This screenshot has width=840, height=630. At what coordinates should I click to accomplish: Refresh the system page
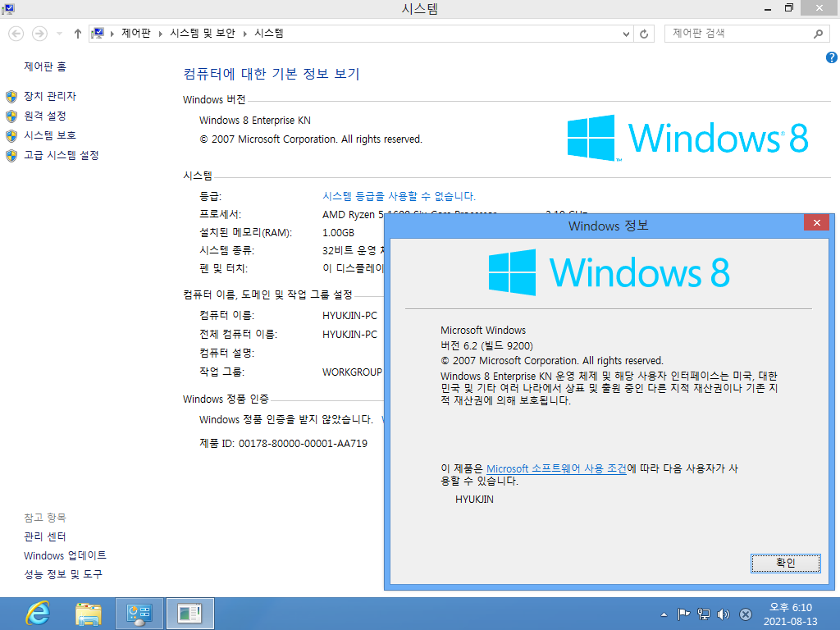coord(644,34)
